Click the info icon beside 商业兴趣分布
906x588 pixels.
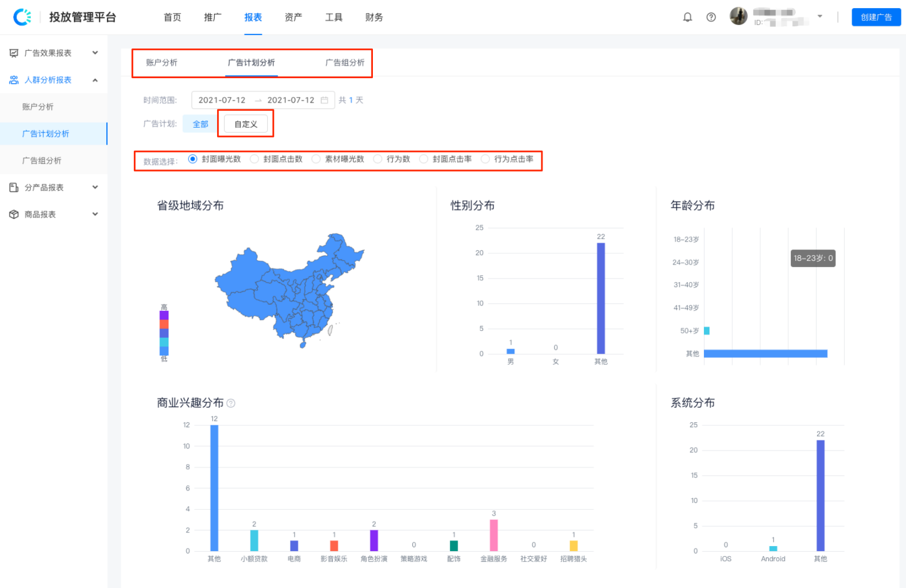(x=231, y=403)
